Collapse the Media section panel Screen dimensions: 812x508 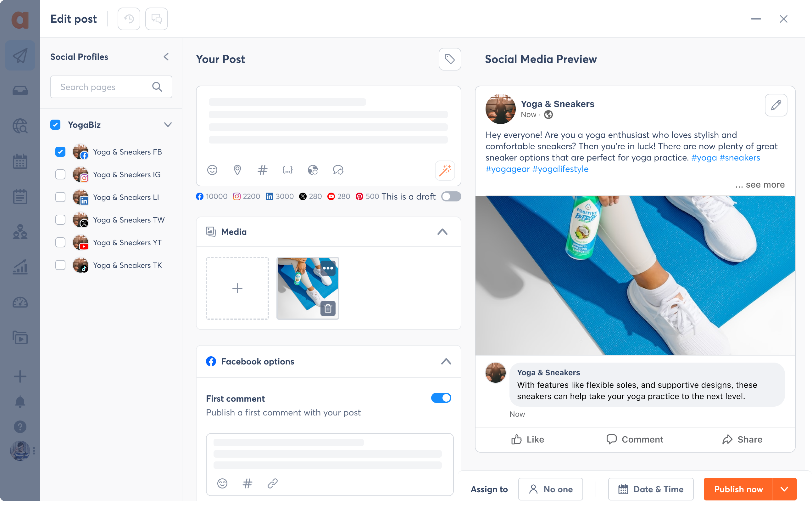click(442, 232)
